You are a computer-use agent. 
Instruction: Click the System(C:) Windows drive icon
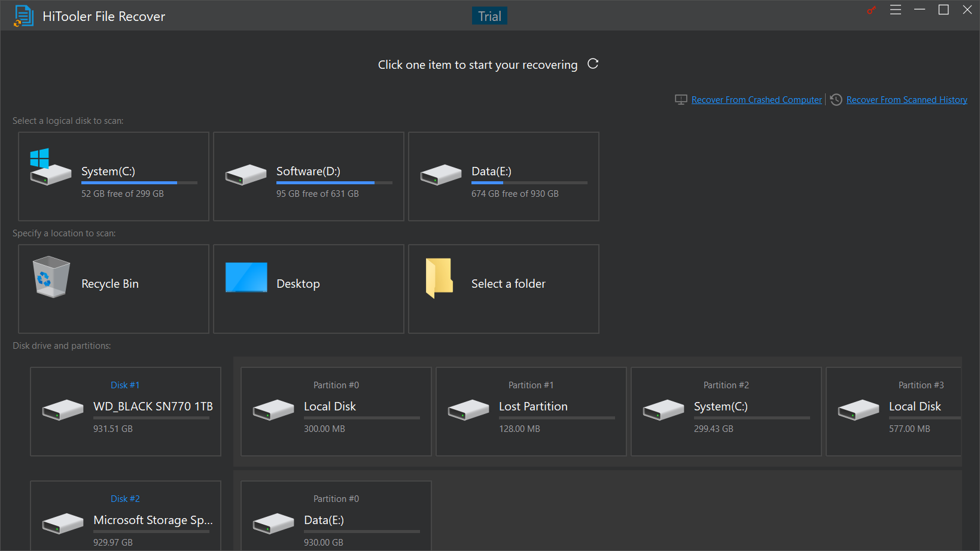[x=50, y=168]
